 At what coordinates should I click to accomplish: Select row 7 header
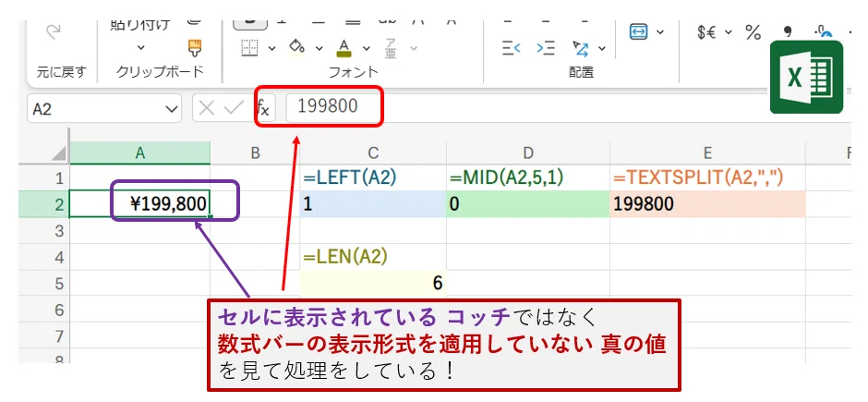click(44, 336)
